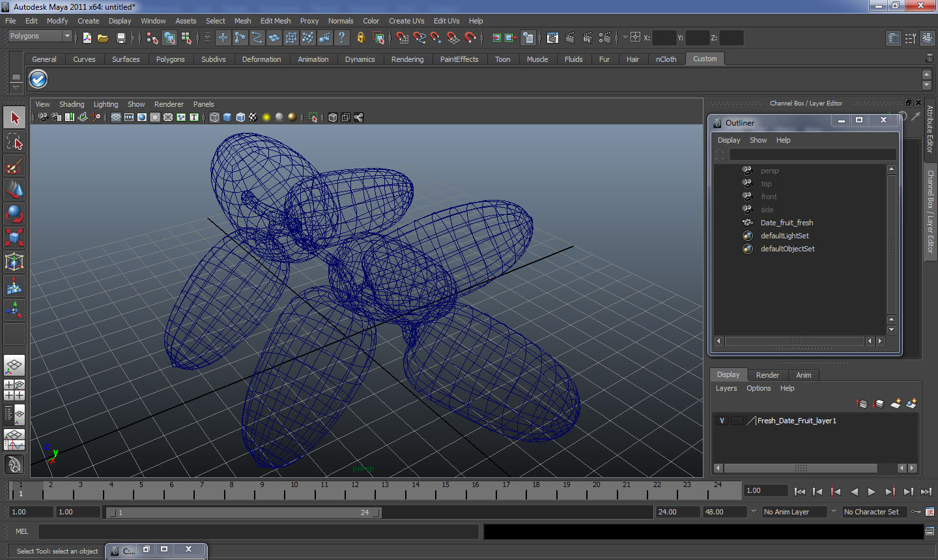Activate the Move tool (cone icon)
Screen dimensions: 938x560
(14, 189)
